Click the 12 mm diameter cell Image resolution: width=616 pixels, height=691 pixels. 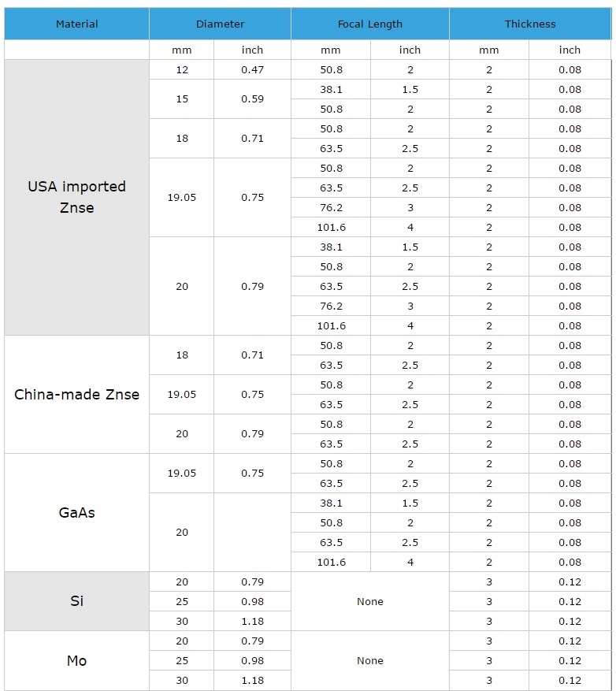182,69
